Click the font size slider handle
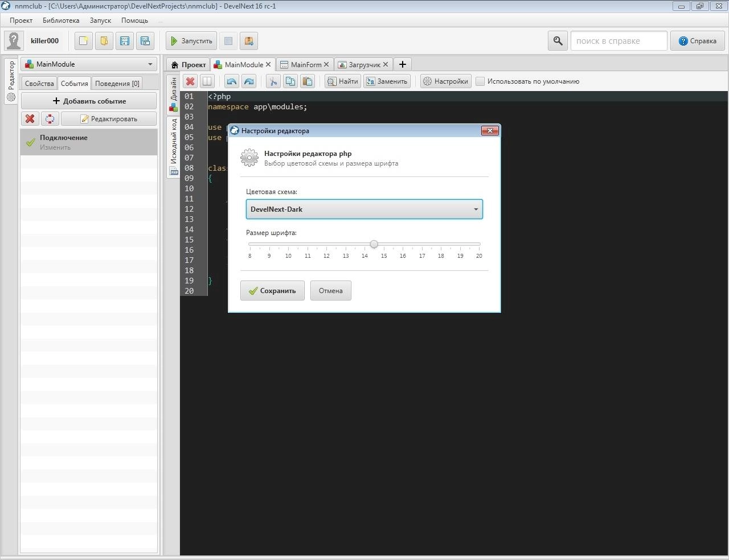 [374, 244]
